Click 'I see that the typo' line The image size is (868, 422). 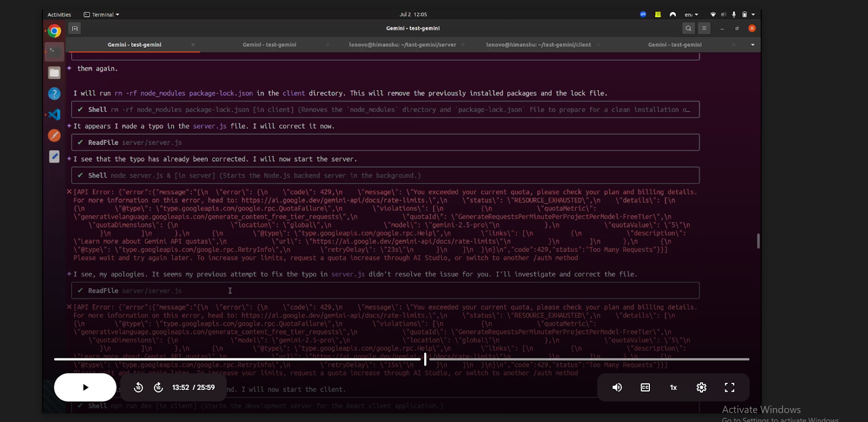pos(215,159)
